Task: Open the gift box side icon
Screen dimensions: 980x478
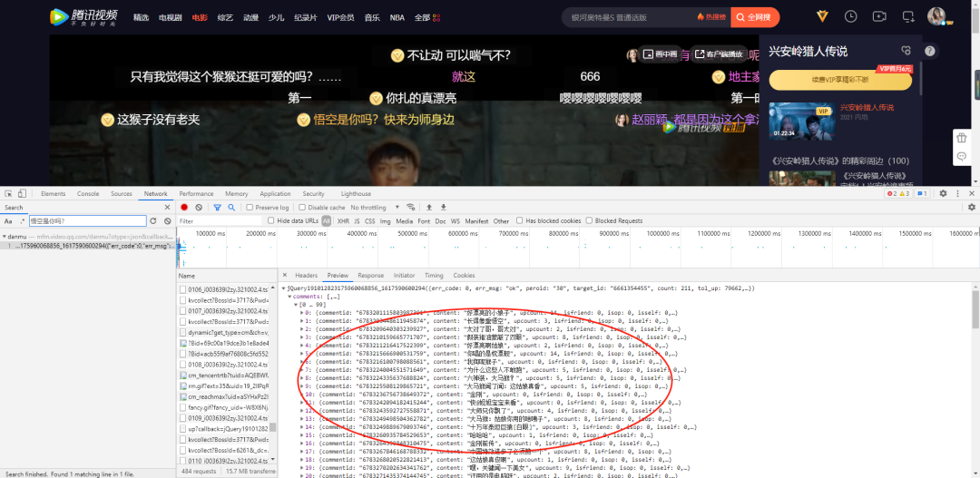Action: [x=961, y=138]
